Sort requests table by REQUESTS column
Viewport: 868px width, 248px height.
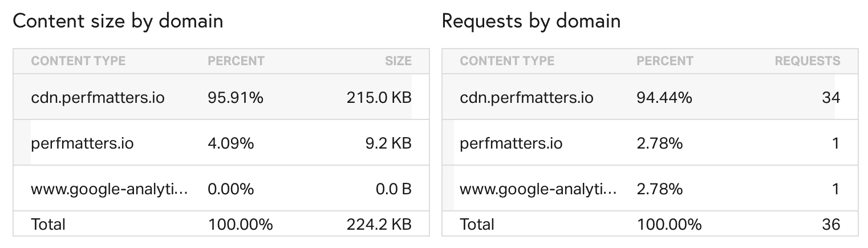pos(807,61)
